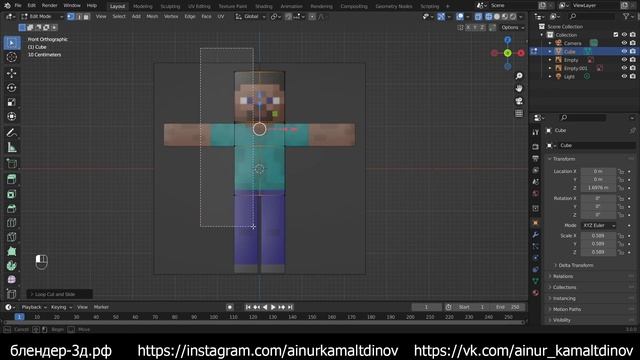The height and width of the screenshot is (360, 640).
Task: Enable vertex select mode
Action: [x=71, y=17]
